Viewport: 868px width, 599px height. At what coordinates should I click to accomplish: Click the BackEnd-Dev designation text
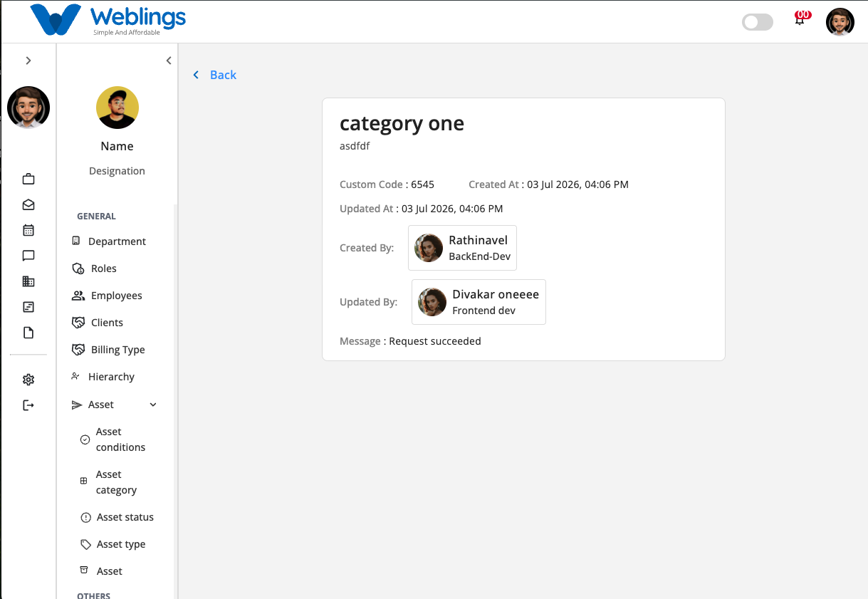click(479, 256)
